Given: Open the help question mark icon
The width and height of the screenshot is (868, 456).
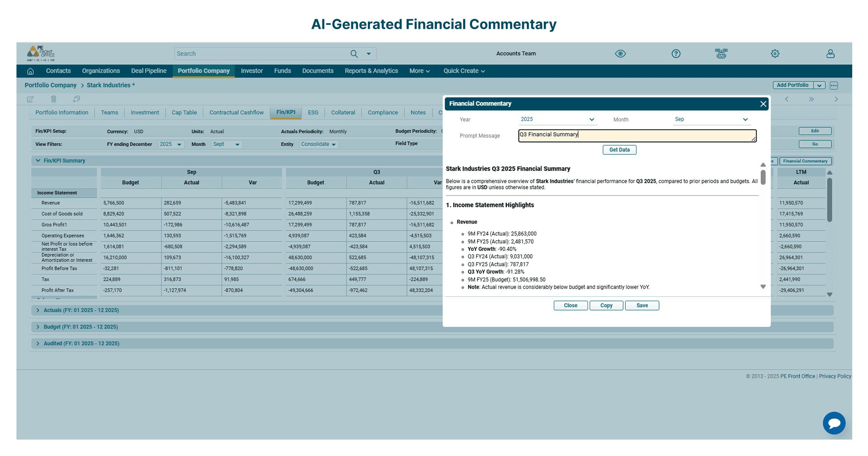Looking at the screenshot, I should pos(676,53).
